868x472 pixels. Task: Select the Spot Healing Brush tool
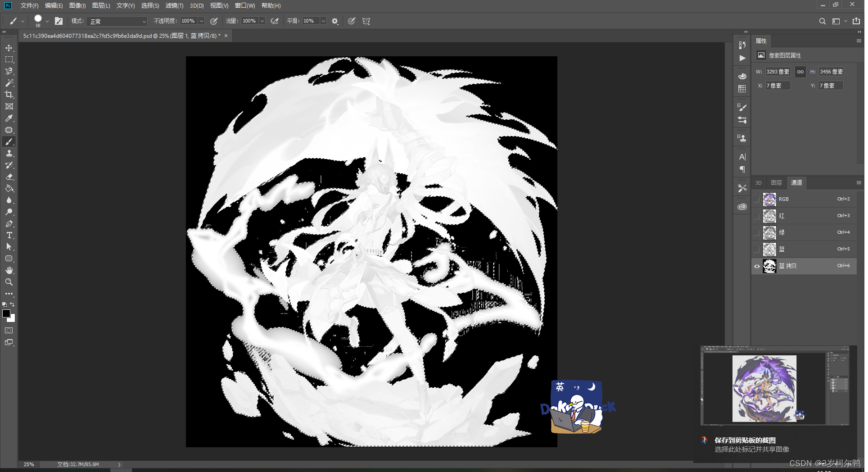click(x=9, y=130)
